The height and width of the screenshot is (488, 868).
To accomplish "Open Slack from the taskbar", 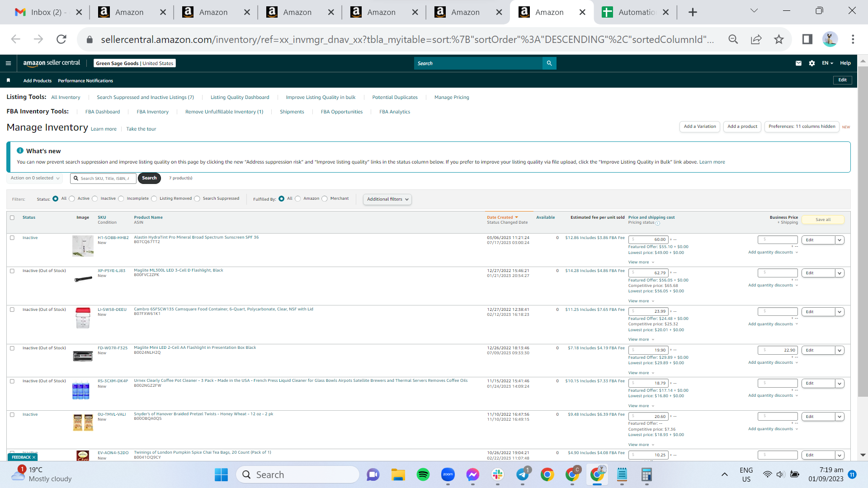I will [x=498, y=474].
